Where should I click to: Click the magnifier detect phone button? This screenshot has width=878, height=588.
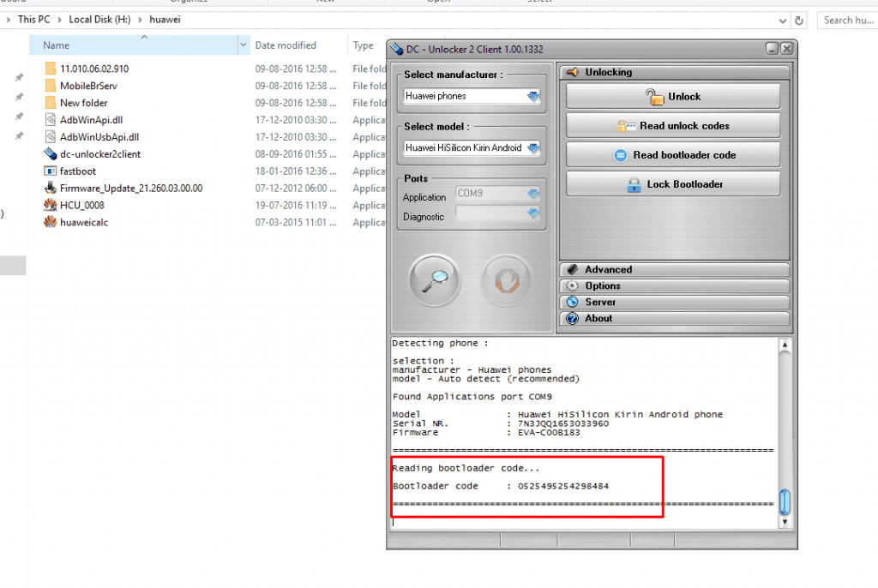435,280
